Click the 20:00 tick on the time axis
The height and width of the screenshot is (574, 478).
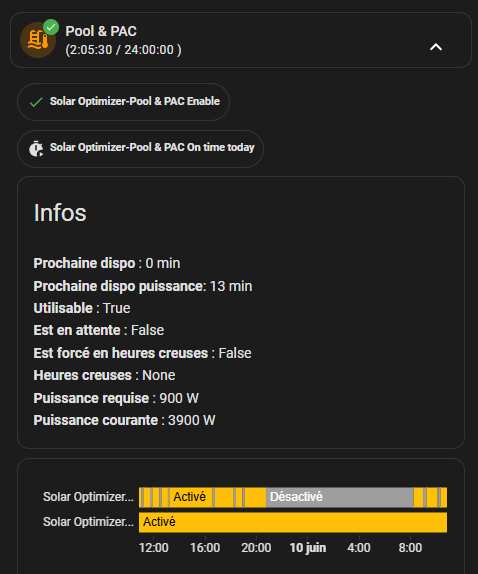[x=256, y=548]
